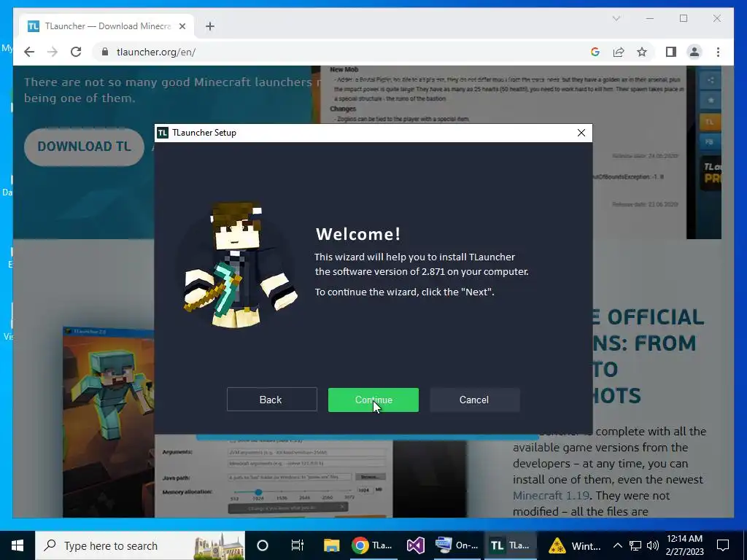Open Windows Start menu
The image size is (747, 560).
[x=18, y=545]
